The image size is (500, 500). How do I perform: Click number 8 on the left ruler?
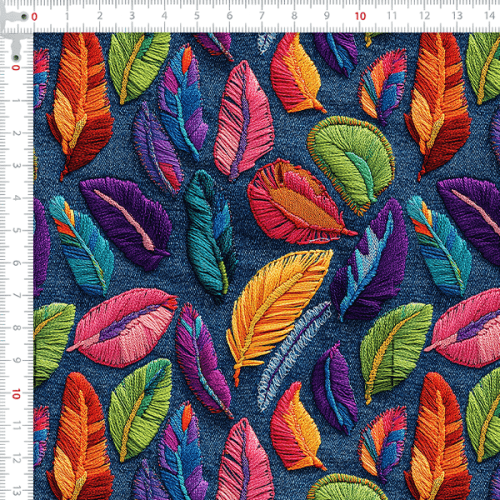tap(16, 328)
